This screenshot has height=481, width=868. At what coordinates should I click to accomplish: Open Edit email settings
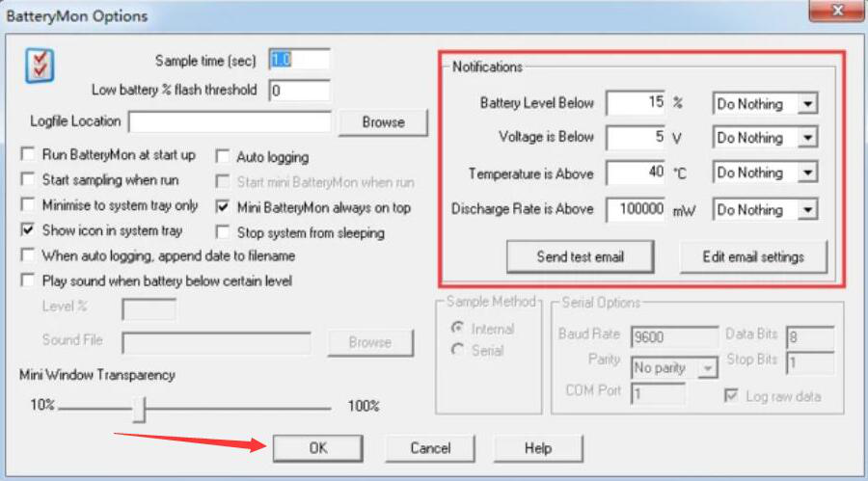pyautogui.click(x=753, y=256)
